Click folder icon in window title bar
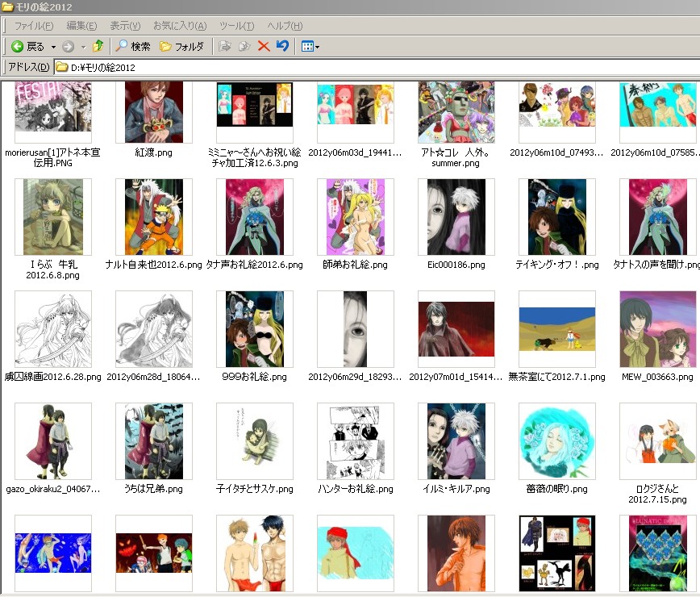Image resolution: width=700 pixels, height=597 pixels. (x=7, y=7)
